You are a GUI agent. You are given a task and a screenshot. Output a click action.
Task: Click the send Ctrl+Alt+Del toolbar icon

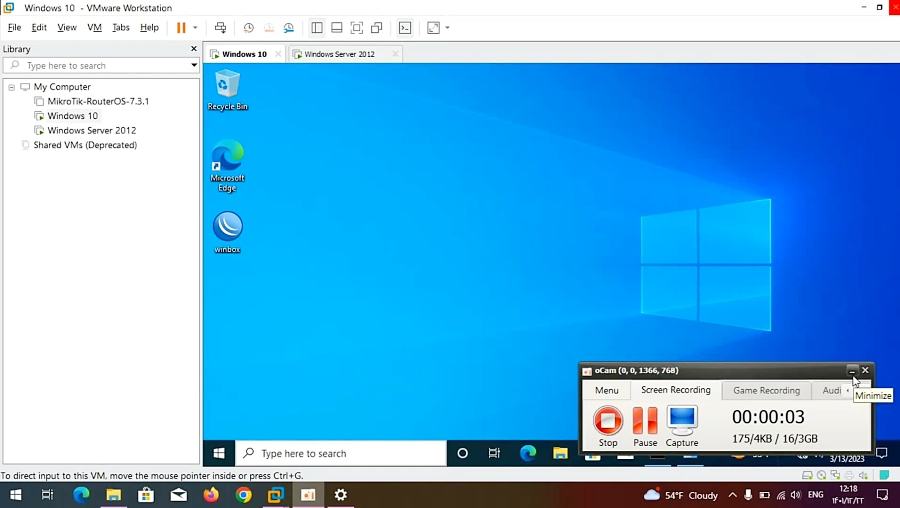coord(220,28)
